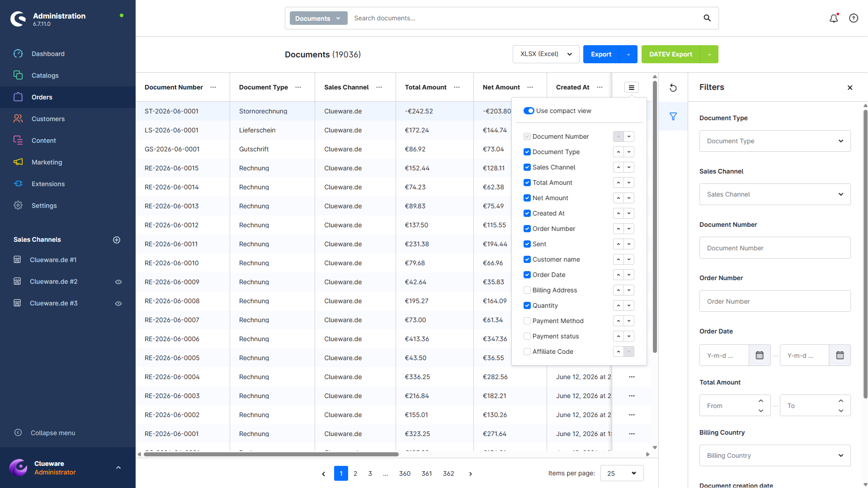This screenshot has height=488, width=868.
Task: Go to page 2
Action: pos(355,473)
